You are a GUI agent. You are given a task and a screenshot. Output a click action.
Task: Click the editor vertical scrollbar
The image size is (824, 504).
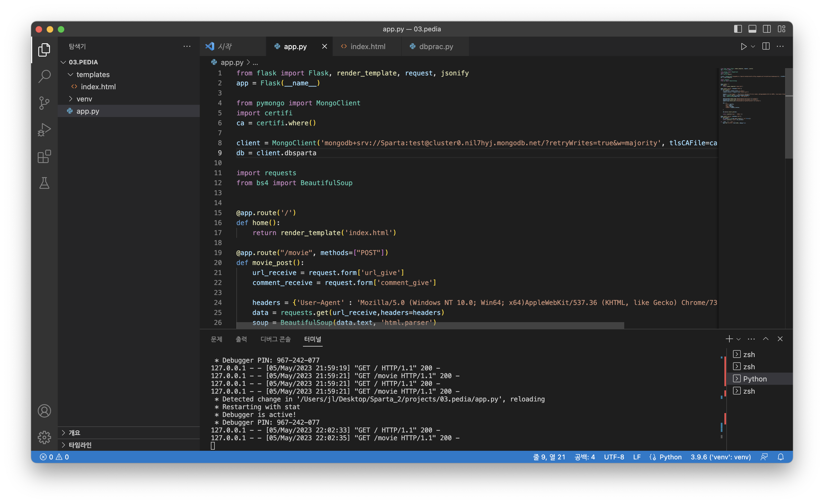(x=789, y=114)
